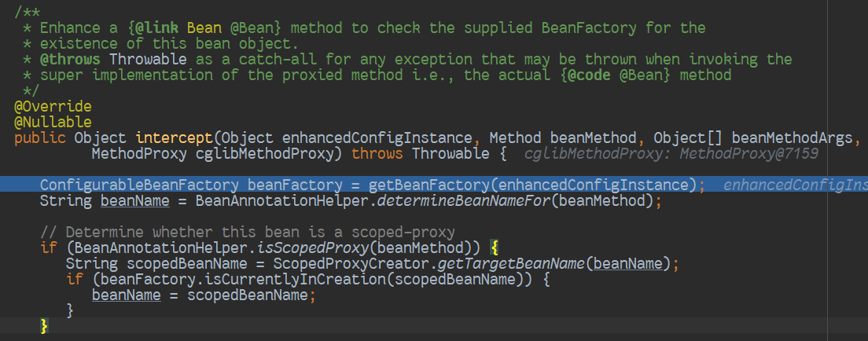This screenshot has height=341, width=868.
Task: Click the scoped-proxy comment line
Action: (247, 233)
